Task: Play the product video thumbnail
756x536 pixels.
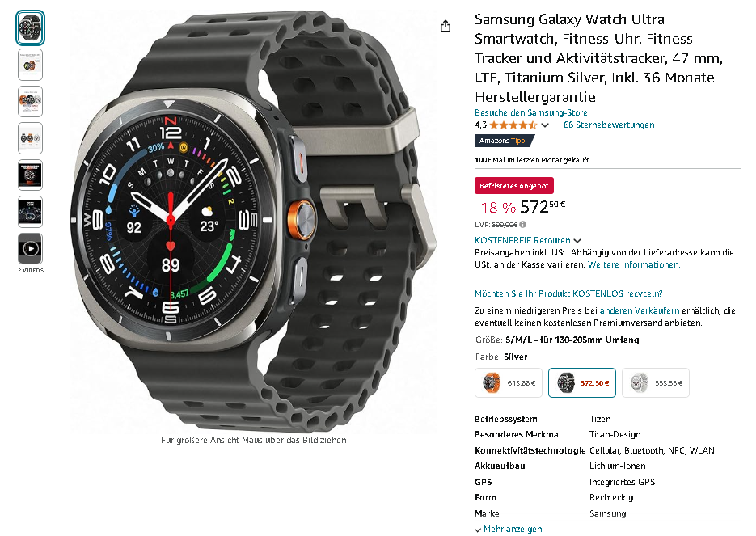Action: [x=31, y=249]
